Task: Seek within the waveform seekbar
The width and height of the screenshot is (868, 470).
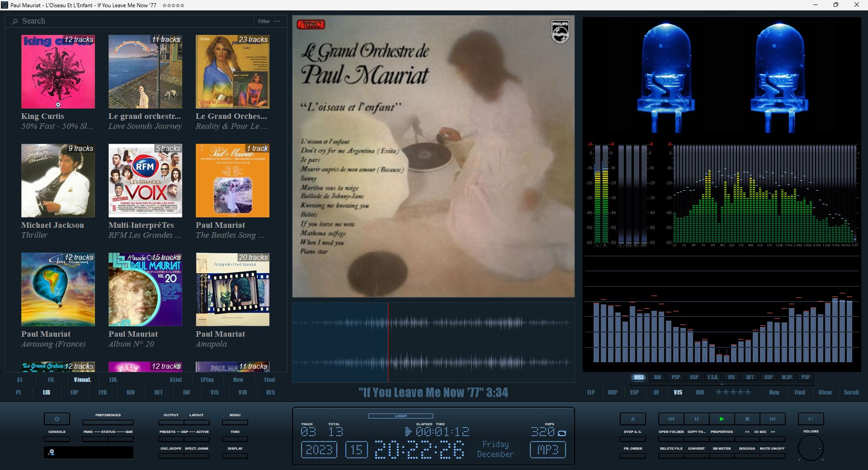Action: pos(433,343)
